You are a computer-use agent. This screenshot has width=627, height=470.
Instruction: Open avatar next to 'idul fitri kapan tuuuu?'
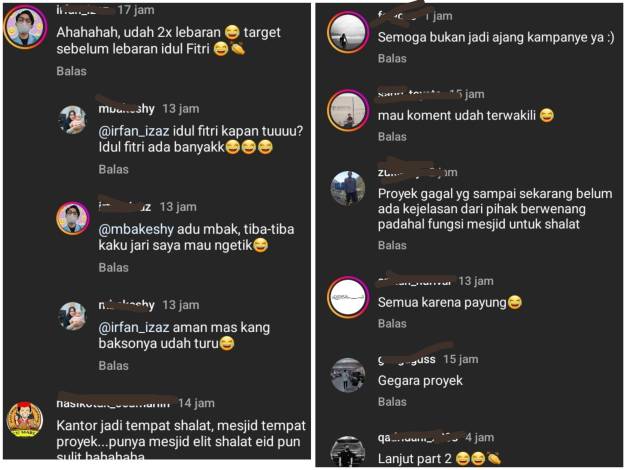coord(72,120)
